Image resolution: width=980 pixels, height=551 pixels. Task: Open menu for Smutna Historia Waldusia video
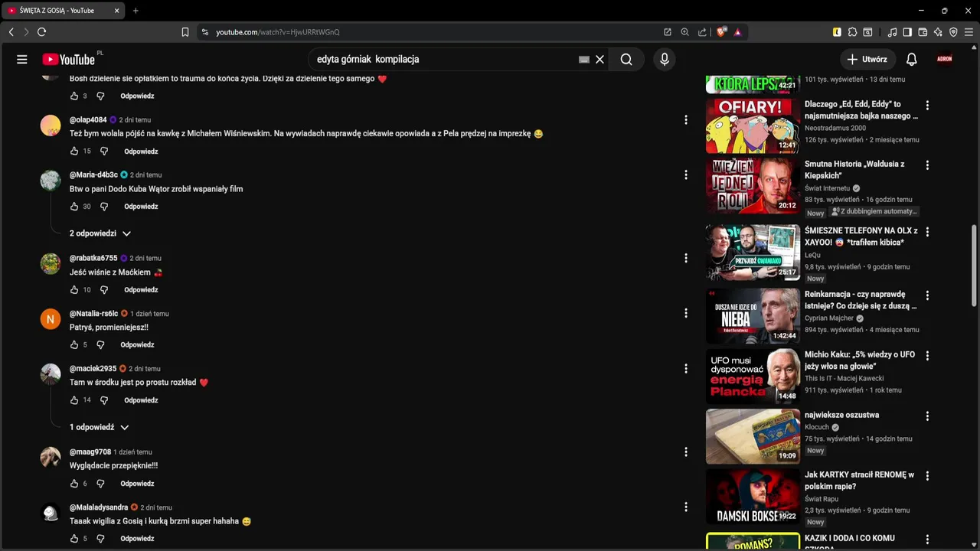point(927,165)
